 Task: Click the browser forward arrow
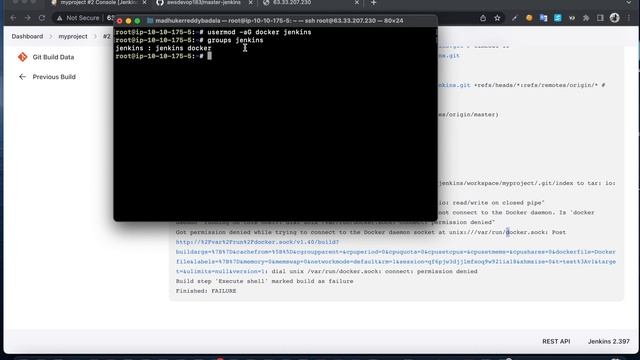point(27,18)
